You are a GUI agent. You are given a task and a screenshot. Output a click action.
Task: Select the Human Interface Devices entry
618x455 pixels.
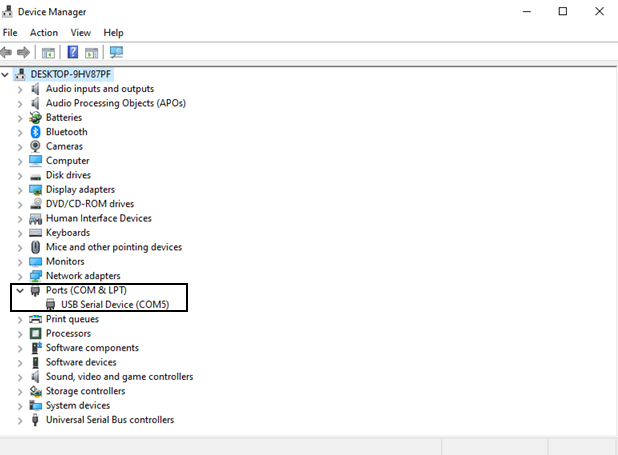98,219
